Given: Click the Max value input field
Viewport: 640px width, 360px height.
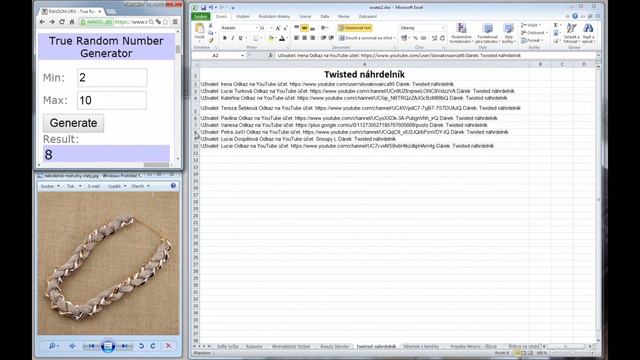Looking at the screenshot, I should point(112,100).
